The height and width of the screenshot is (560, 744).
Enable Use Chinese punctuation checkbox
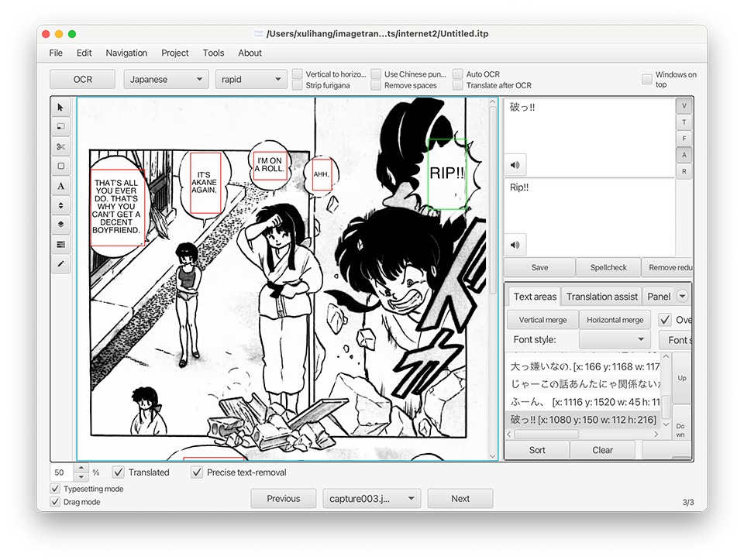point(377,74)
